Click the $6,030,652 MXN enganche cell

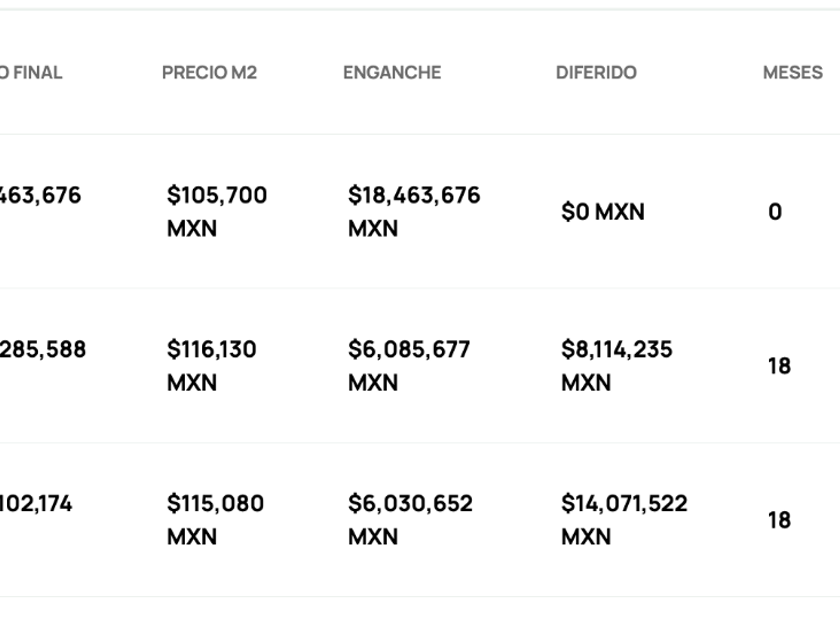click(x=410, y=519)
